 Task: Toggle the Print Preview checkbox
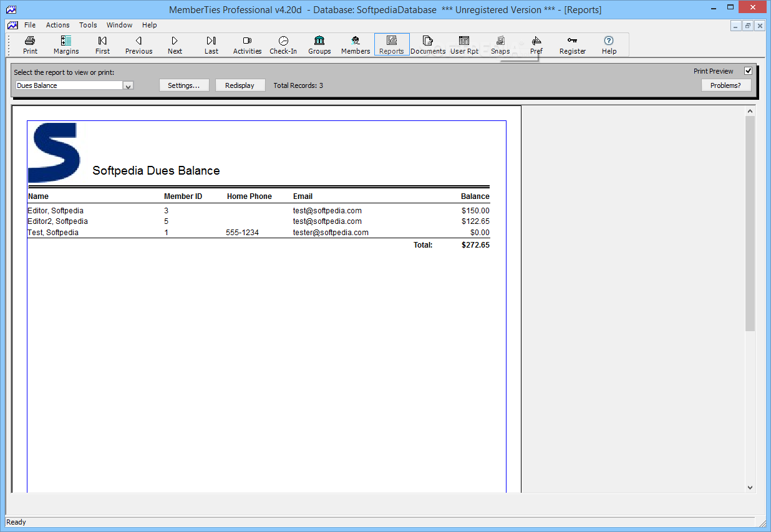(749, 71)
